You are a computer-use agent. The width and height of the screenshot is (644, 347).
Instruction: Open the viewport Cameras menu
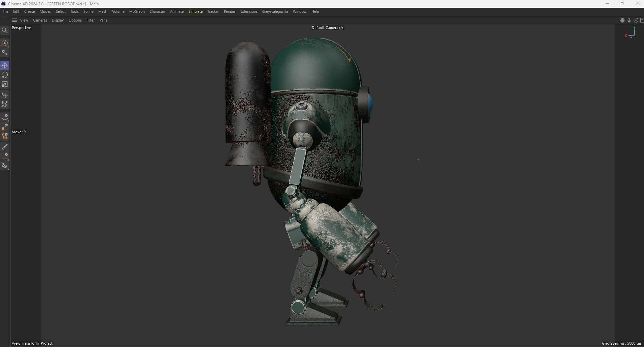40,20
